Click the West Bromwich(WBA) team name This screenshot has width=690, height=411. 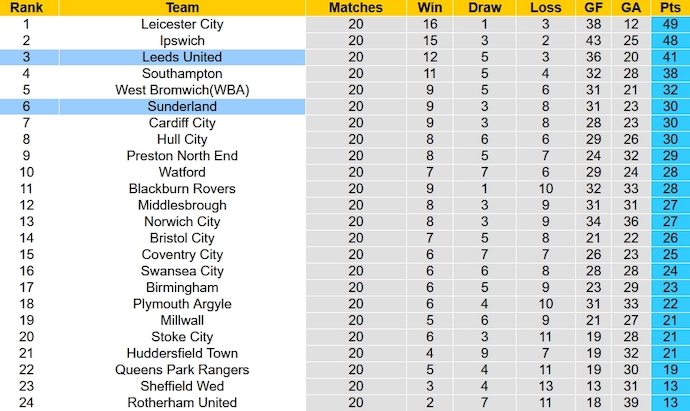[x=182, y=90]
